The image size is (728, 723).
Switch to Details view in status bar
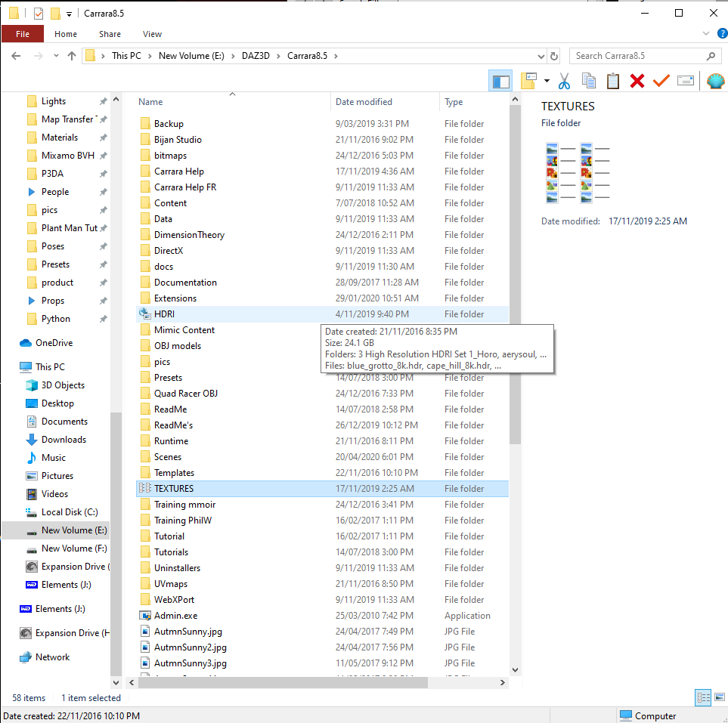(703, 697)
